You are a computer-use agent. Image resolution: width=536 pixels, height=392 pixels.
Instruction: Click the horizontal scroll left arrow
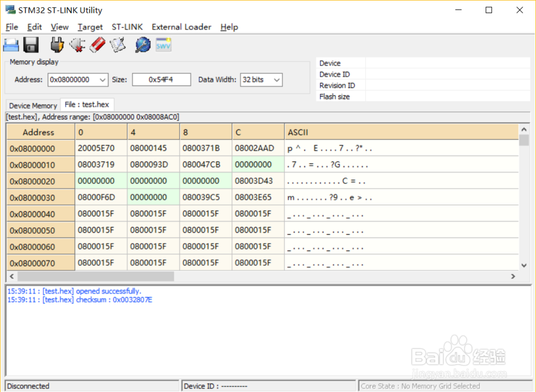[x=12, y=276]
